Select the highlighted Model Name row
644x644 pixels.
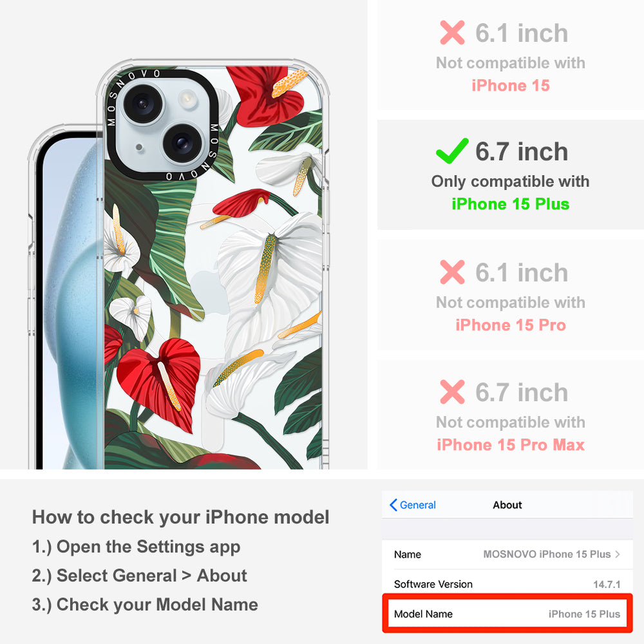pos(507,614)
